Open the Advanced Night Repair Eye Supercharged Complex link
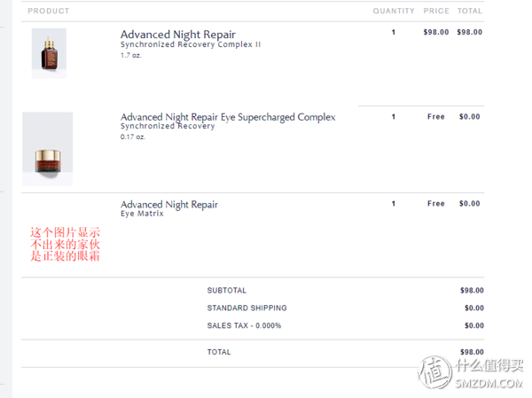Image resolution: width=532 pixels, height=398 pixels. click(x=228, y=117)
